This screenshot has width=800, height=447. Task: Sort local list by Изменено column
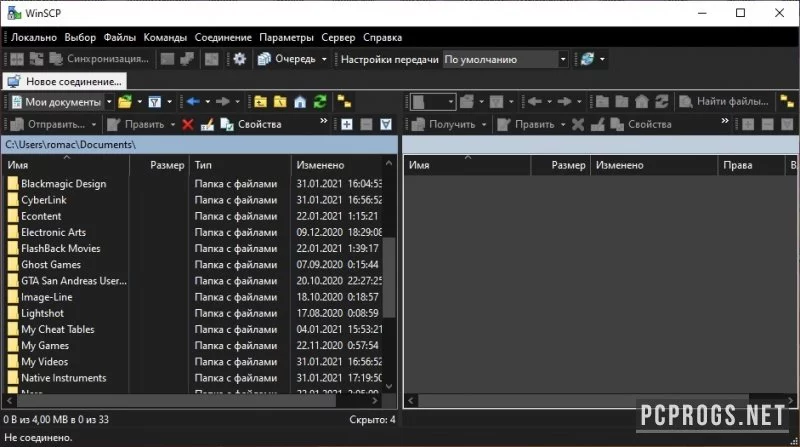pos(337,165)
